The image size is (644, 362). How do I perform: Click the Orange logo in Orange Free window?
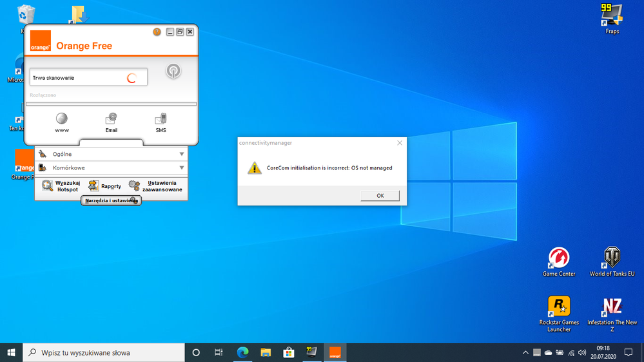(40, 41)
